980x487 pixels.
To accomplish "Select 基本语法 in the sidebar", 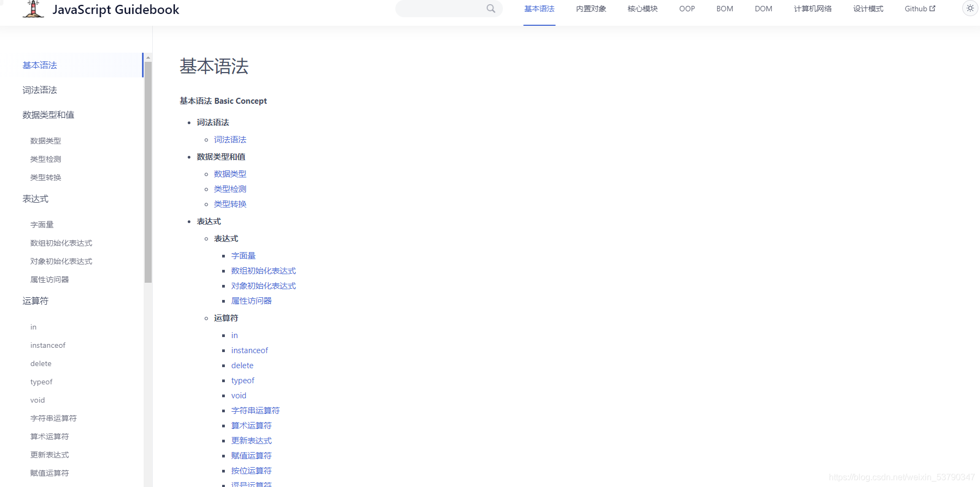I will [40, 65].
